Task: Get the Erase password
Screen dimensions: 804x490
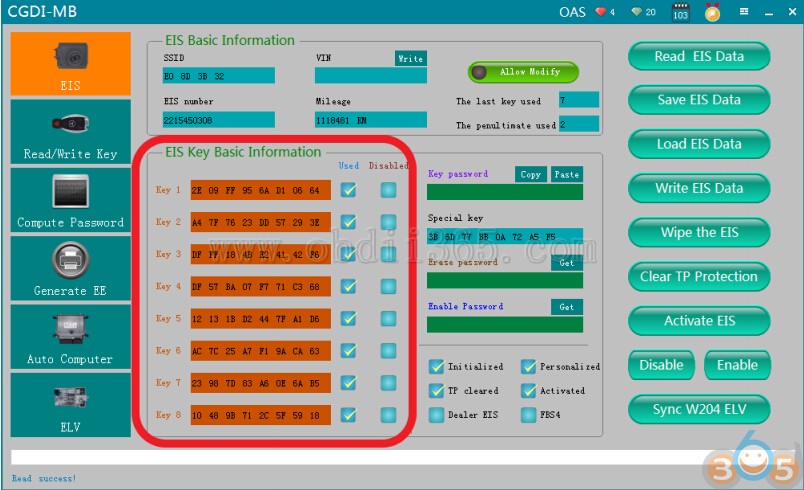Action: pyautogui.click(x=567, y=263)
